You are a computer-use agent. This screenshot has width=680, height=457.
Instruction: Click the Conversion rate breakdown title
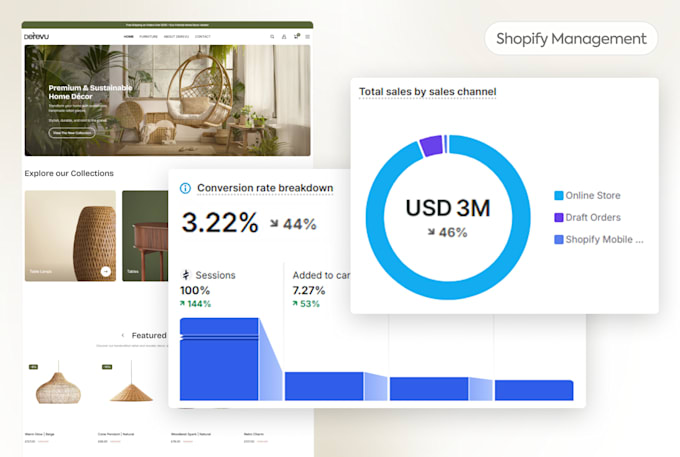(265, 188)
